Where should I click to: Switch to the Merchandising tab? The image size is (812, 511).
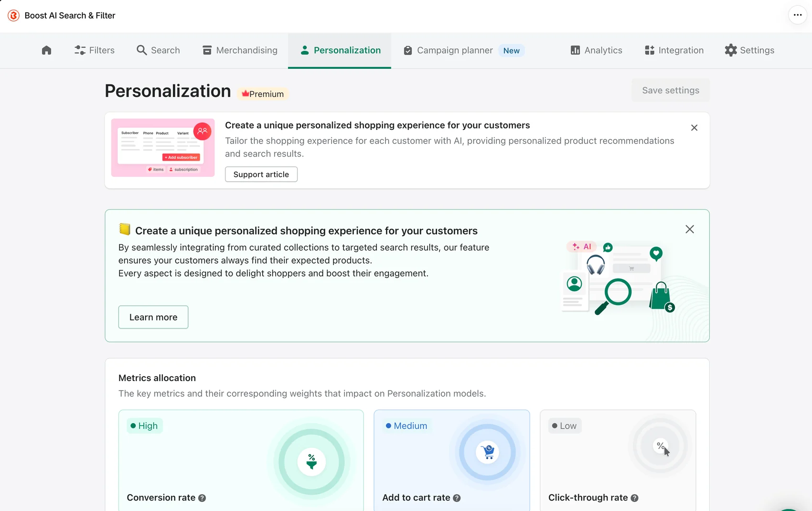240,50
